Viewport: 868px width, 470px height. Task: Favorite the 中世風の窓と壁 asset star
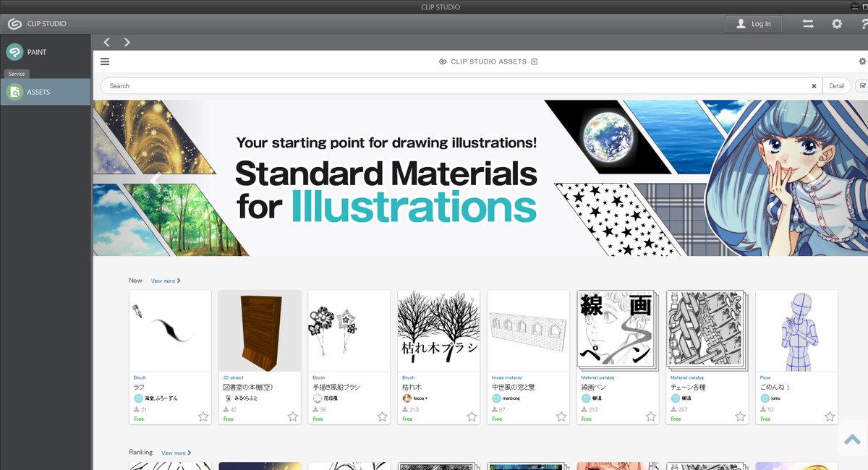[x=561, y=416]
